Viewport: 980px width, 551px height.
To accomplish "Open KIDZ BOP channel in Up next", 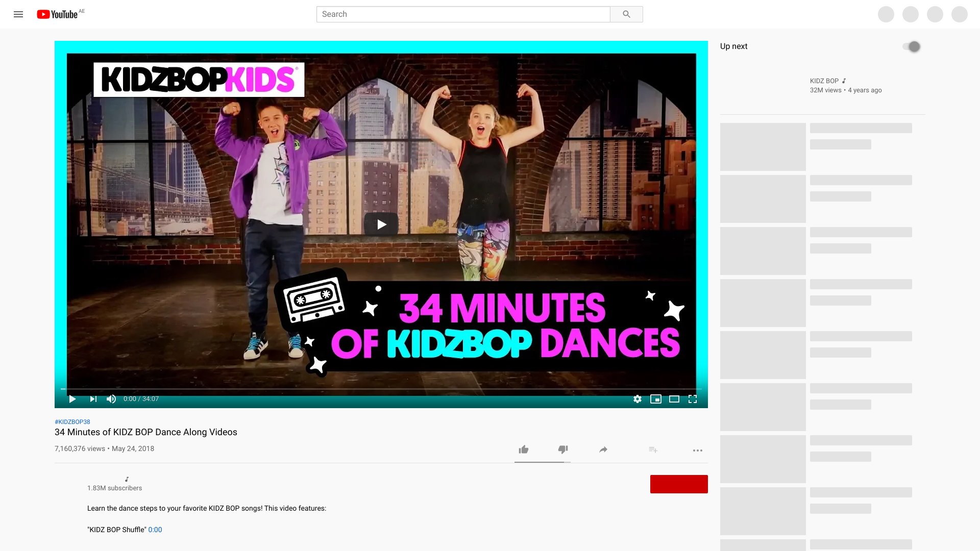I will point(824,81).
